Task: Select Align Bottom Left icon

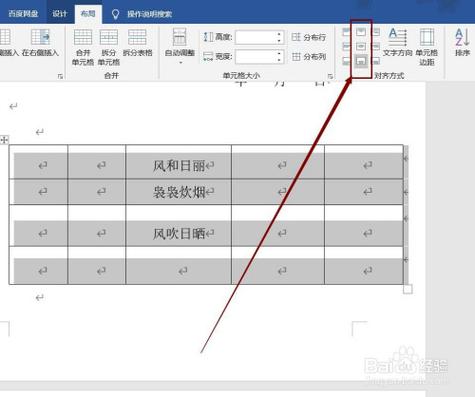Action: click(347, 61)
